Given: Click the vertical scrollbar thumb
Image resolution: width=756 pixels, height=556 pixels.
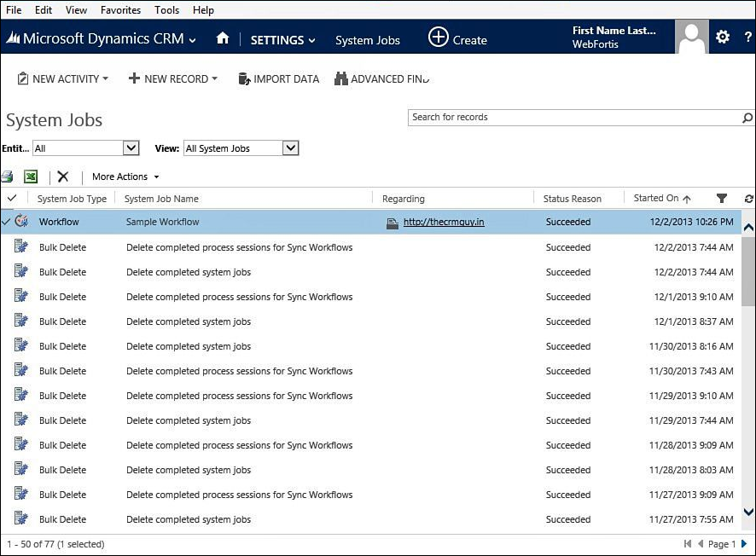Looking at the screenshot, I should [x=748, y=272].
